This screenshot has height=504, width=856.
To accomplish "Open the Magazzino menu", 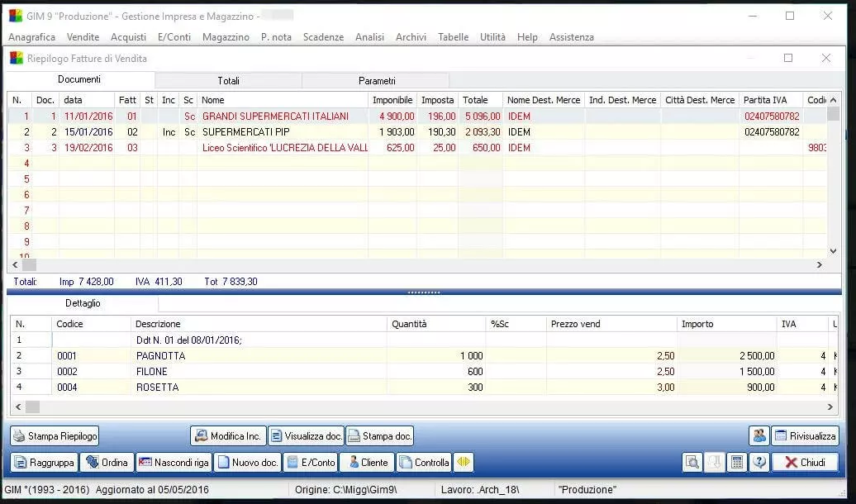I will pyautogui.click(x=226, y=37).
